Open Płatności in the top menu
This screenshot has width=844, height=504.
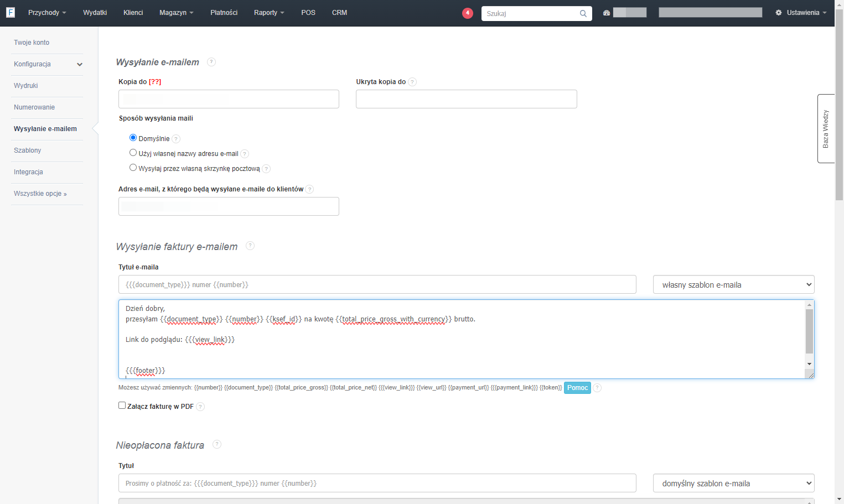224,13
